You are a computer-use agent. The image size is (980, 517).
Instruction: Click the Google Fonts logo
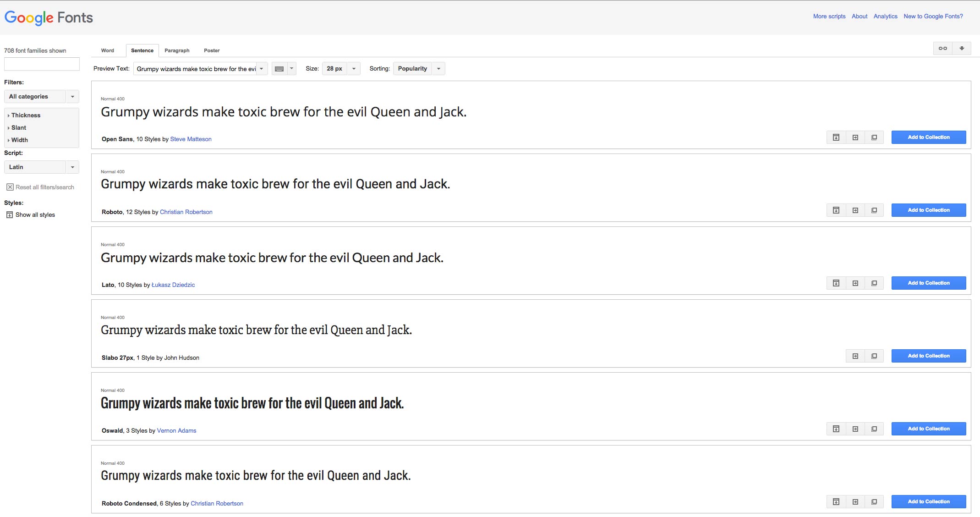tap(49, 17)
